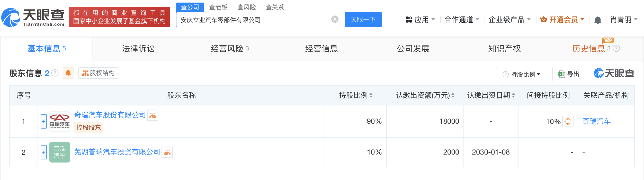Expand the 奇瑞汽车股份有限公司 shareholder row

click(44, 121)
